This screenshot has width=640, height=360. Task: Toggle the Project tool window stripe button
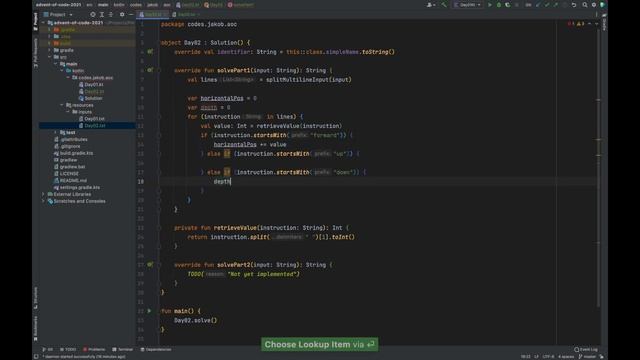(x=36, y=21)
